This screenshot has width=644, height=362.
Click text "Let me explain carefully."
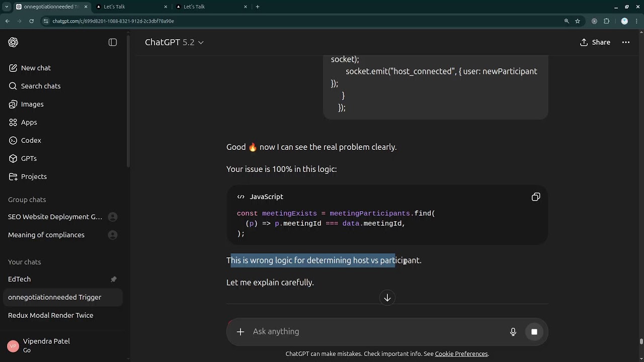click(x=270, y=283)
